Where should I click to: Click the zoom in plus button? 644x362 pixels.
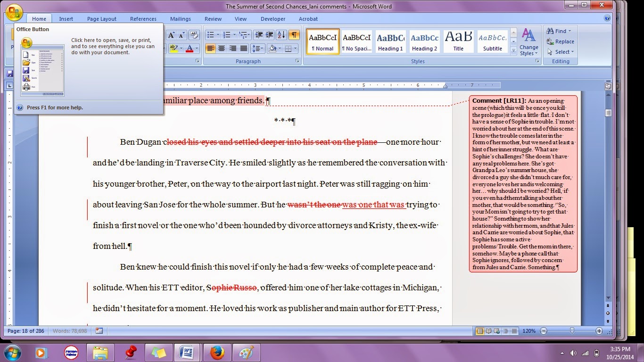pos(599,331)
